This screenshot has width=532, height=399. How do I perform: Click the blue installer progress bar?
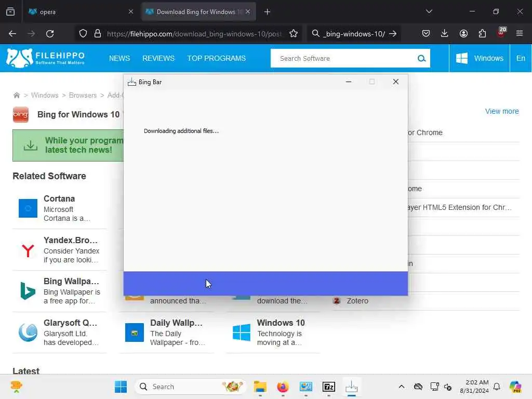[265, 283]
